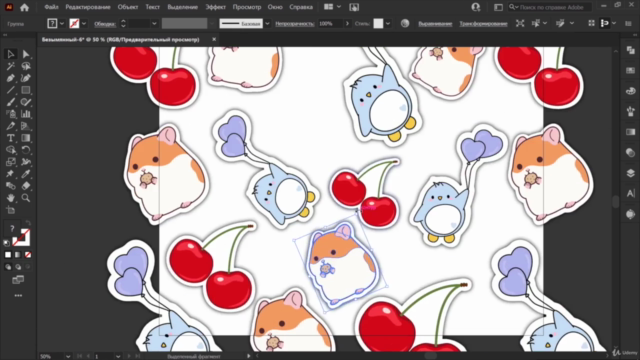Select the Rectangle tool
The height and width of the screenshot is (360, 640).
coord(26,90)
